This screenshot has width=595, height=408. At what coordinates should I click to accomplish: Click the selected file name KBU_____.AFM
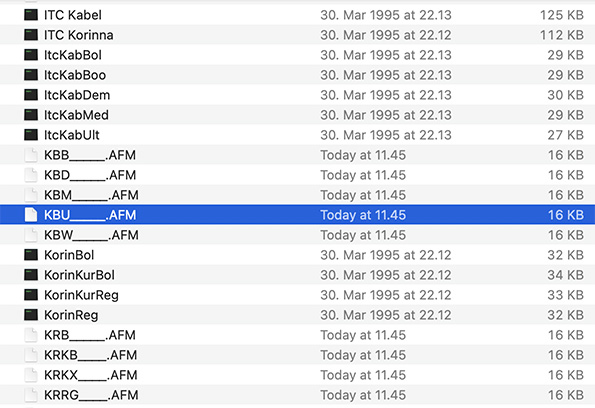pos(90,215)
